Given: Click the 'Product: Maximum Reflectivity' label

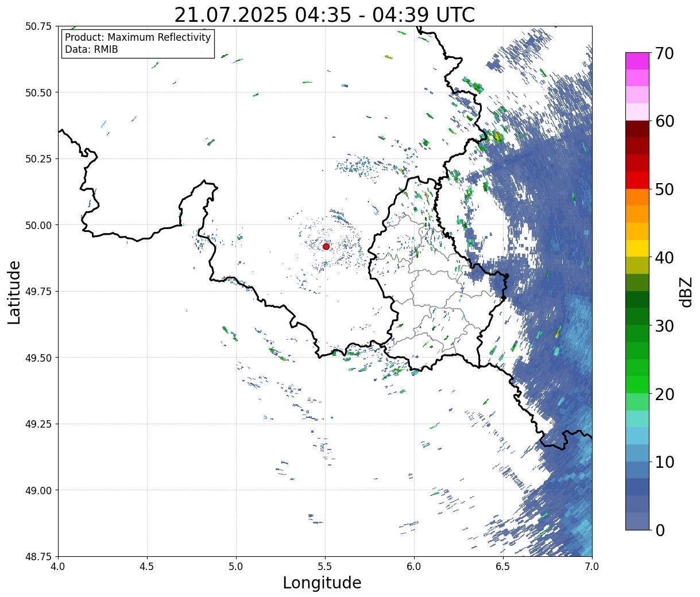Looking at the screenshot, I should [138, 37].
